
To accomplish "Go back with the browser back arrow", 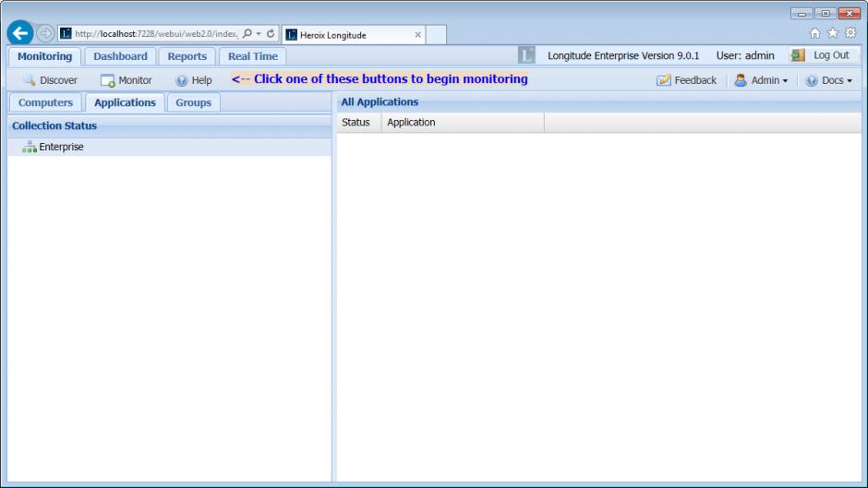I will [20, 33].
